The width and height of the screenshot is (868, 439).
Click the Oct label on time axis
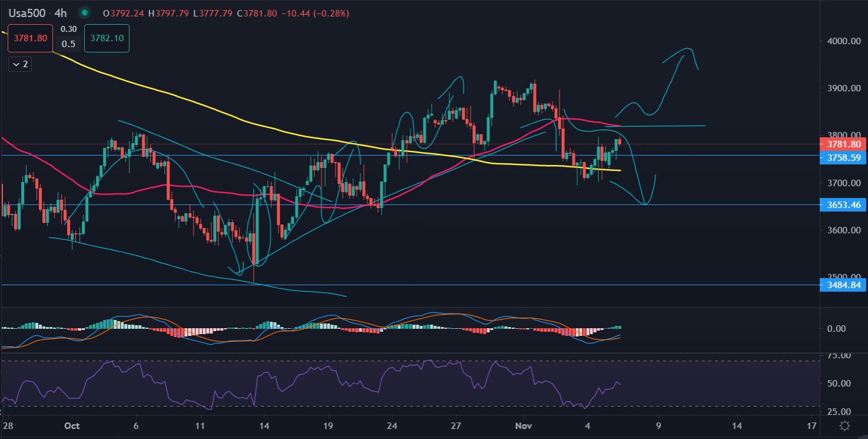point(72,425)
